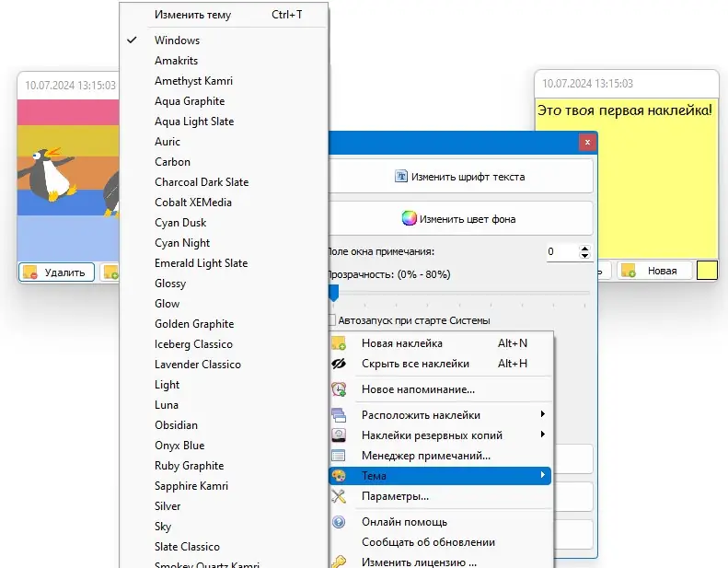Apply the Carbon theme

pyautogui.click(x=224, y=162)
